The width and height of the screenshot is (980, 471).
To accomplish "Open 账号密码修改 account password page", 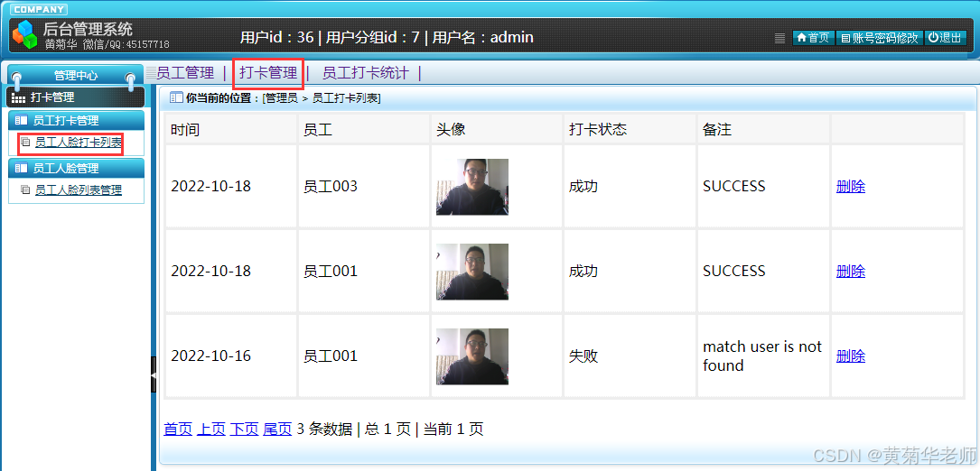I will (880, 38).
